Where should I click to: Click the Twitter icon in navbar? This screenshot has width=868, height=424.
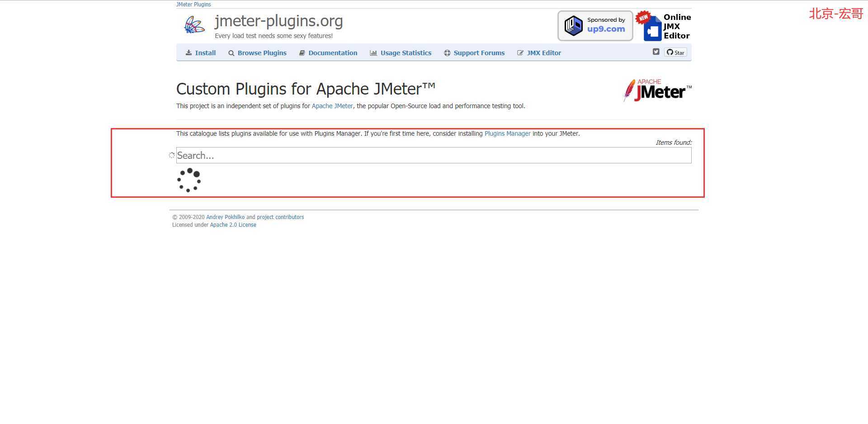tap(656, 52)
